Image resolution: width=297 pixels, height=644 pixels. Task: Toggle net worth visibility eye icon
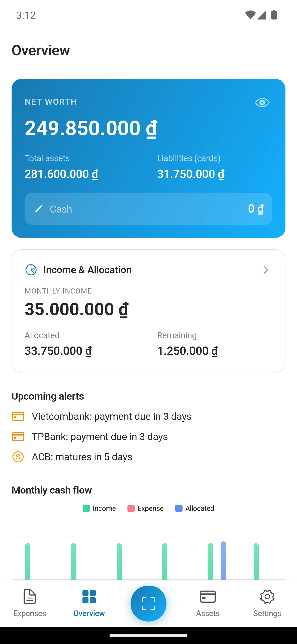coord(262,103)
